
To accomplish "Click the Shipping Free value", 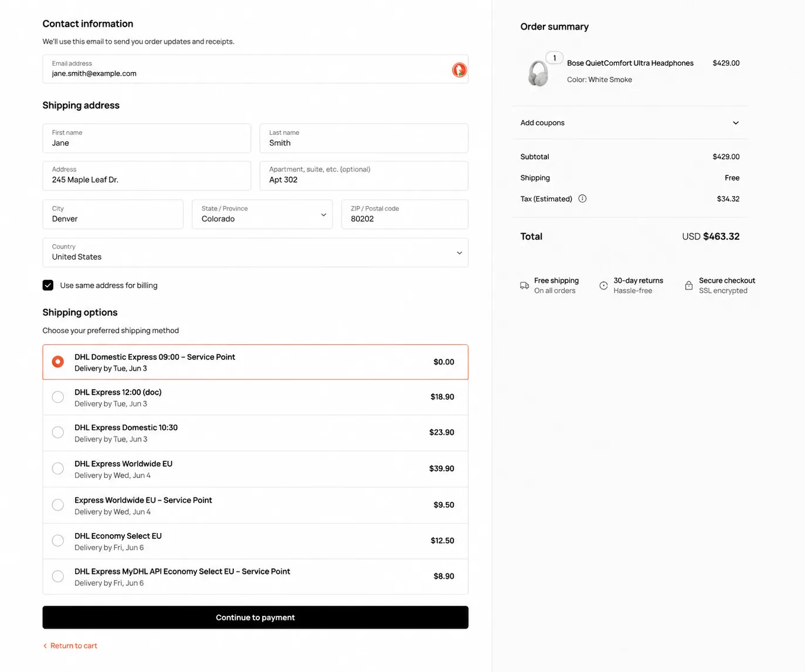I will 732,178.
